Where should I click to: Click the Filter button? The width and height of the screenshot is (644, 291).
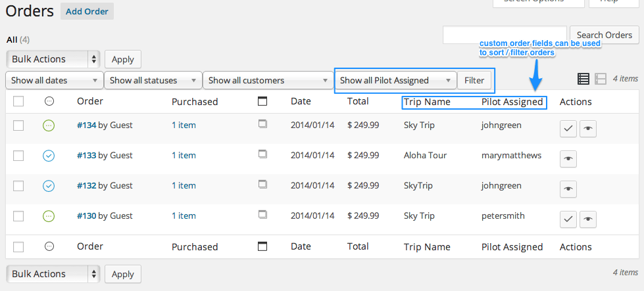pyautogui.click(x=474, y=80)
